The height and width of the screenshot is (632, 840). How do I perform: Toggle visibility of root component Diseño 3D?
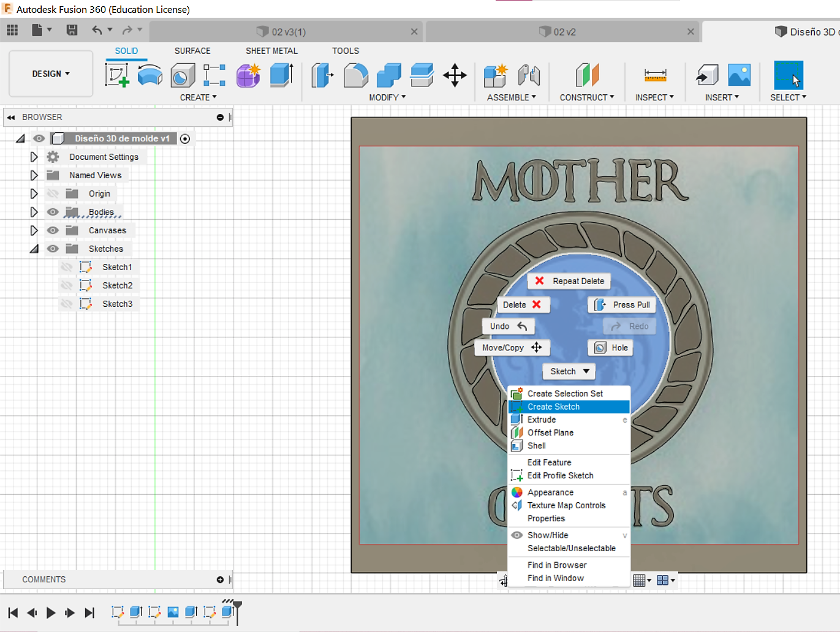pyautogui.click(x=39, y=138)
